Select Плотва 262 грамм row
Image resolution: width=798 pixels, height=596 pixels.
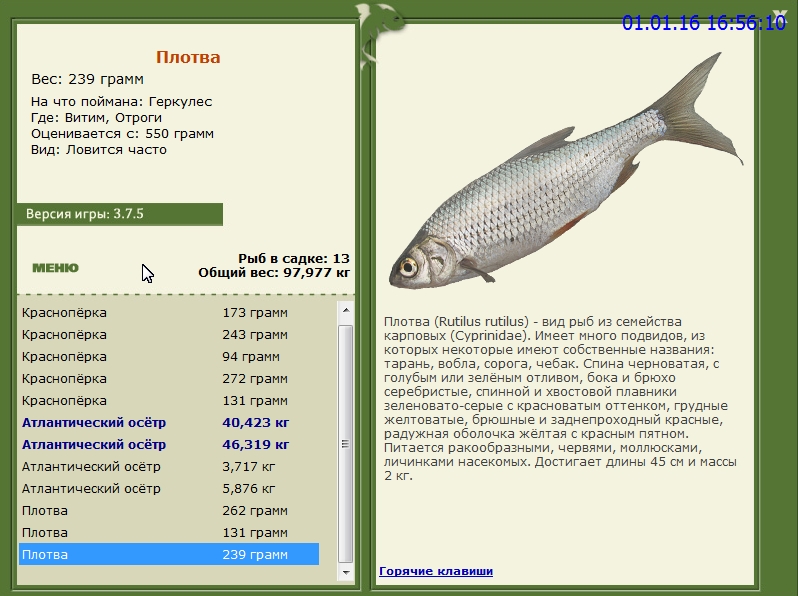tap(169, 510)
